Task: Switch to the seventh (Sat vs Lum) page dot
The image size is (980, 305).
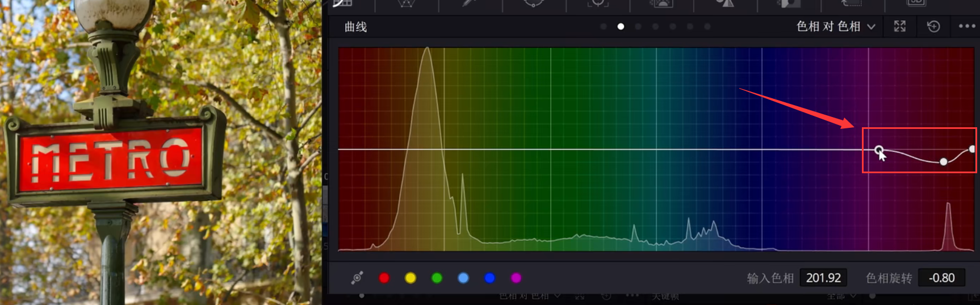Action: point(707,27)
